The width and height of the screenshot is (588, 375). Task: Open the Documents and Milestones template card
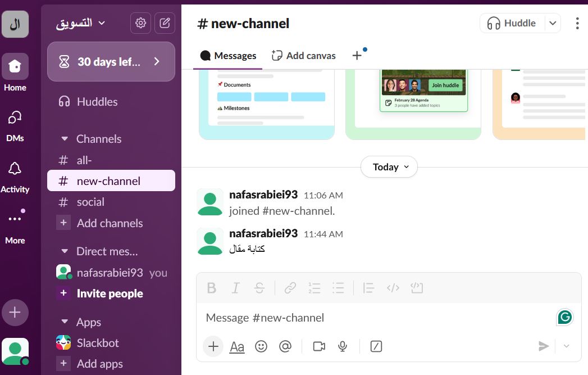coord(267,104)
